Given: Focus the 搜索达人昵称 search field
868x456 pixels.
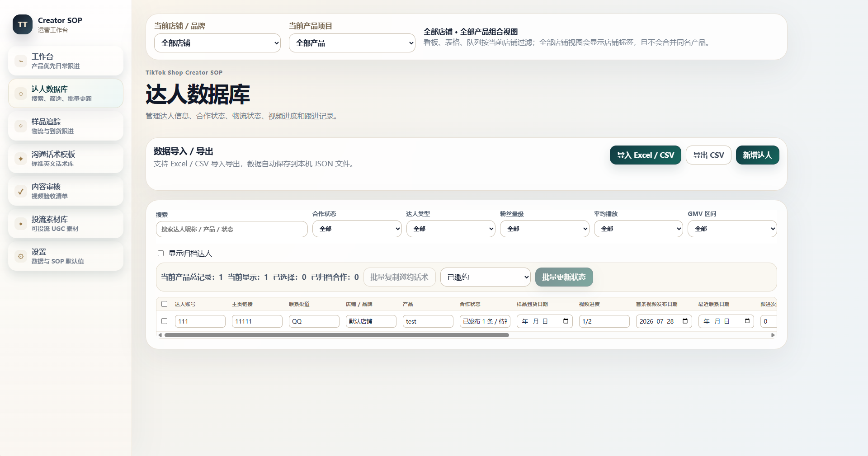Looking at the screenshot, I should 232,229.
